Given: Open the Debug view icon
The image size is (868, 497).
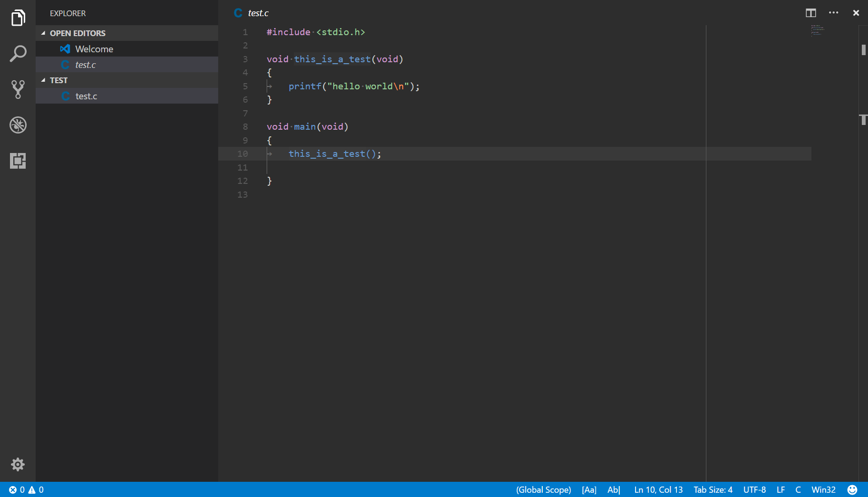Looking at the screenshot, I should click(18, 125).
